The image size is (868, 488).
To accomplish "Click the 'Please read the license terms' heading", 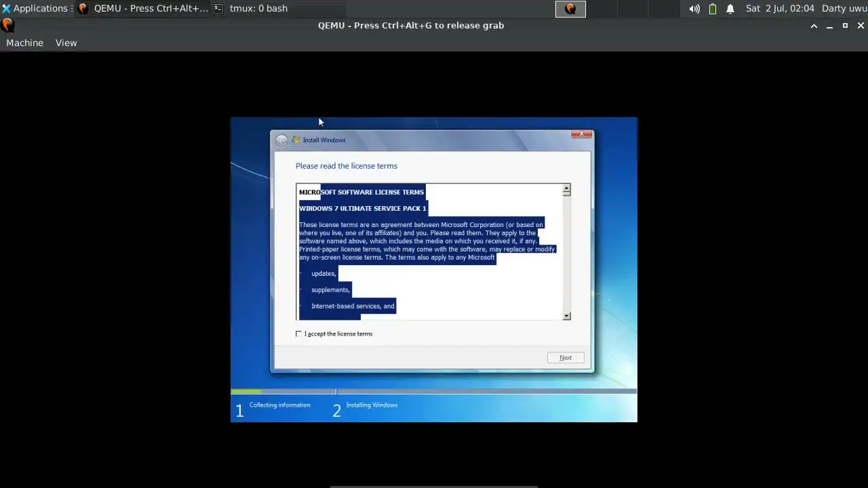I will tap(347, 165).
